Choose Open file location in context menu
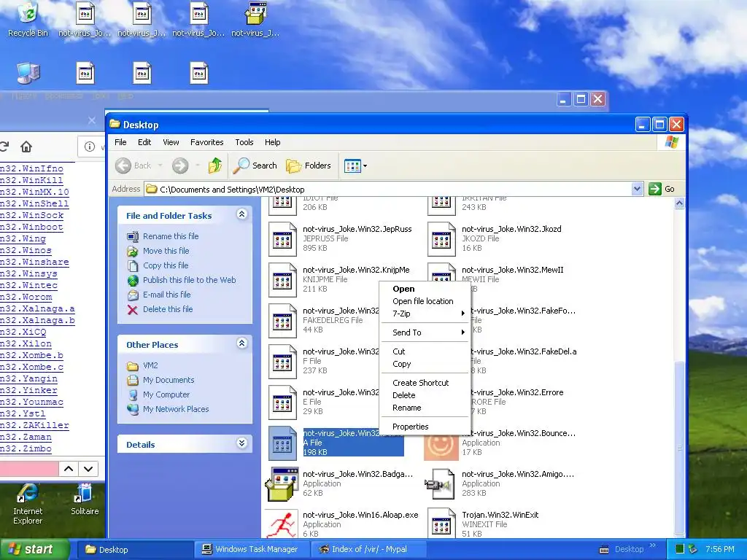The width and height of the screenshot is (747, 560). pyautogui.click(x=425, y=301)
